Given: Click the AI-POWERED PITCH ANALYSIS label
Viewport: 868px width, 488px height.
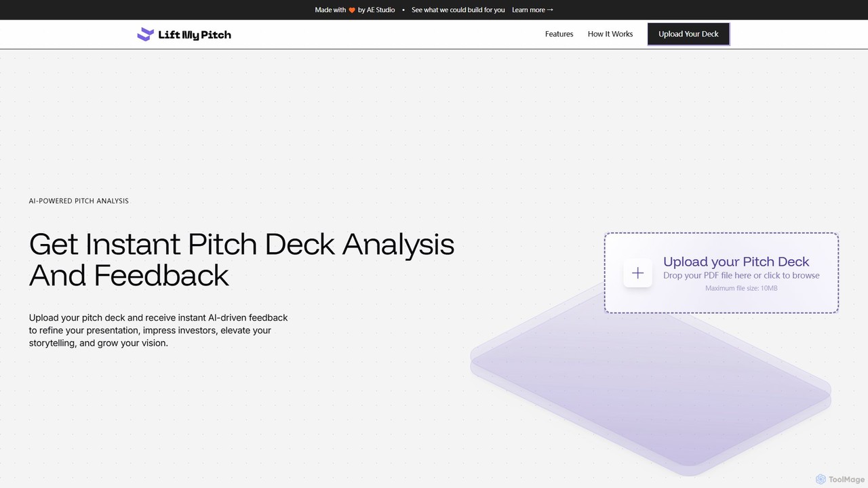Looking at the screenshot, I should (x=79, y=201).
